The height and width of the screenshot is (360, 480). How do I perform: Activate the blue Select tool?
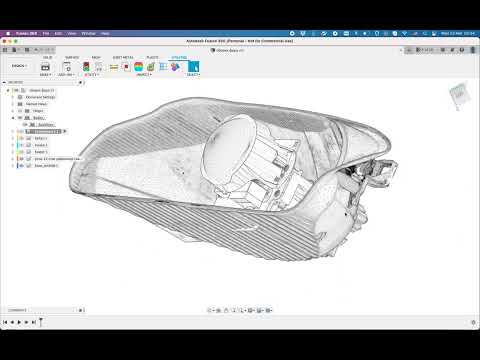click(194, 67)
